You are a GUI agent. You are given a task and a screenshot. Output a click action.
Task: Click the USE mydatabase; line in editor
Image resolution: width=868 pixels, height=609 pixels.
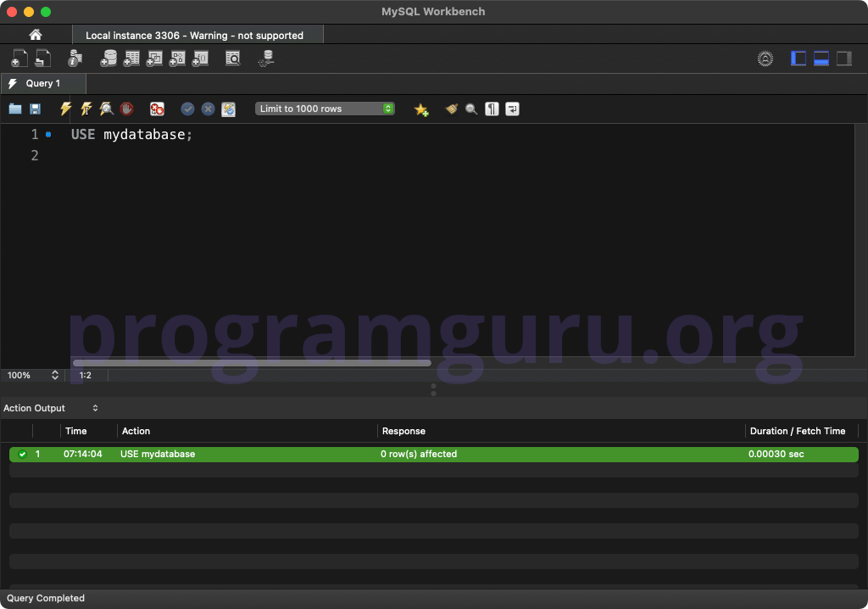coord(131,135)
